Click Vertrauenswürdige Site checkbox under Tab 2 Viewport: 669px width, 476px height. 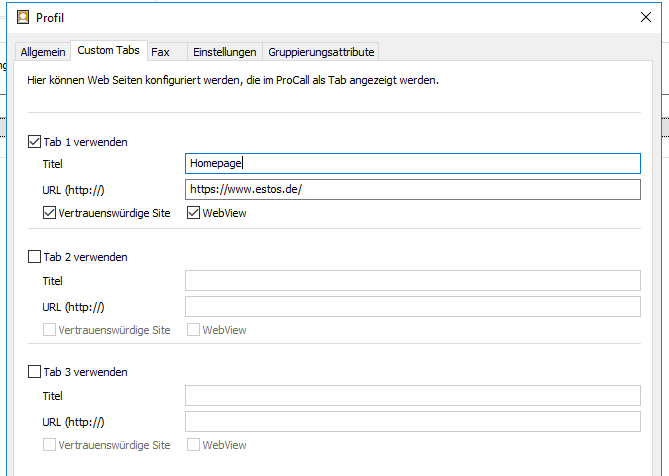pyautogui.click(x=50, y=330)
